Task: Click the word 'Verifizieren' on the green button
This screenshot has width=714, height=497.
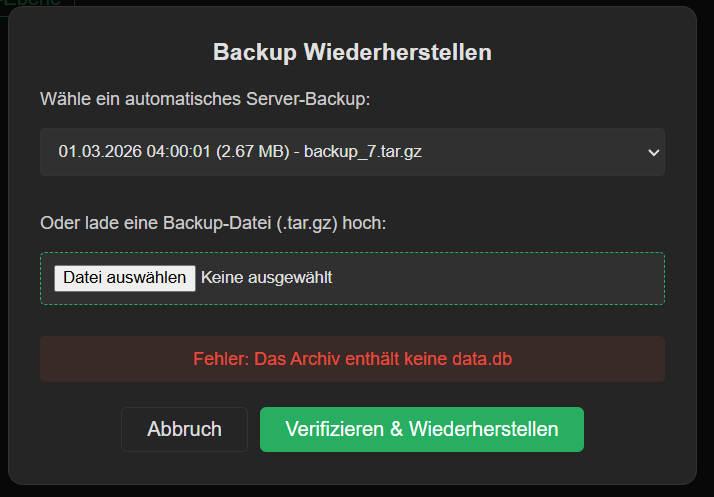Action: click(x=332, y=429)
